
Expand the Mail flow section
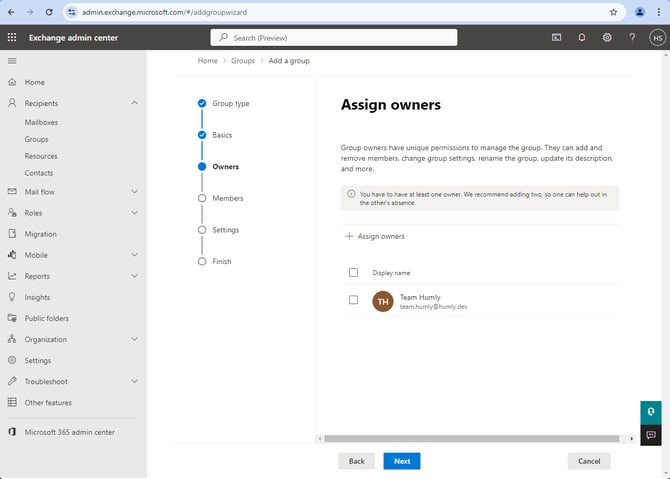134,191
